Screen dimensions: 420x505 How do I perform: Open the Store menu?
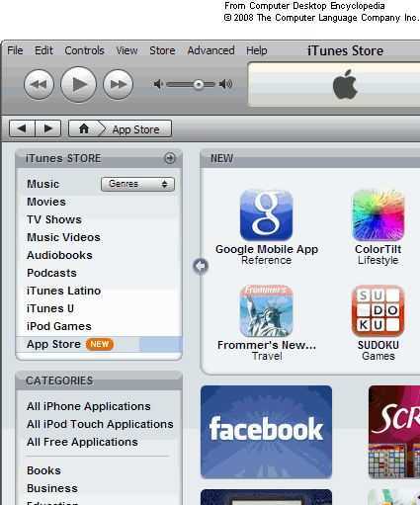[162, 50]
